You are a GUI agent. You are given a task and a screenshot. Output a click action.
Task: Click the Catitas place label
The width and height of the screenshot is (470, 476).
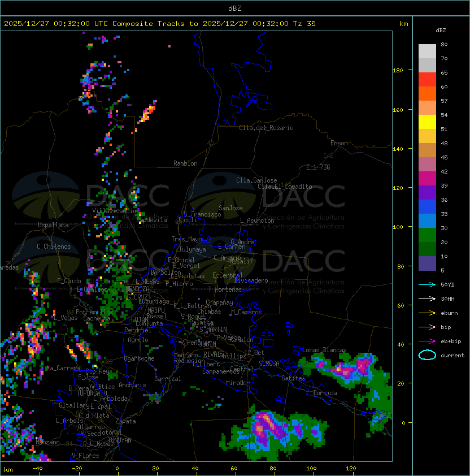[x=293, y=378]
